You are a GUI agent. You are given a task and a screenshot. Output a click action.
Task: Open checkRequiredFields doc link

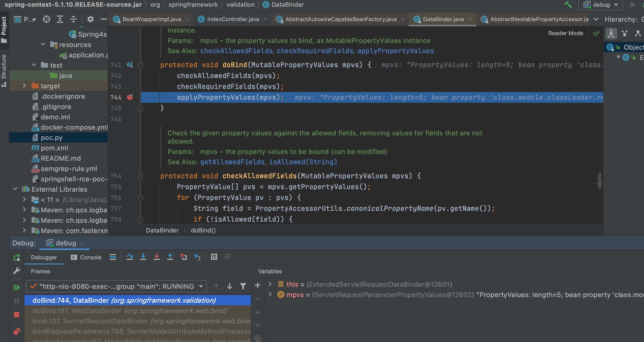(x=315, y=51)
